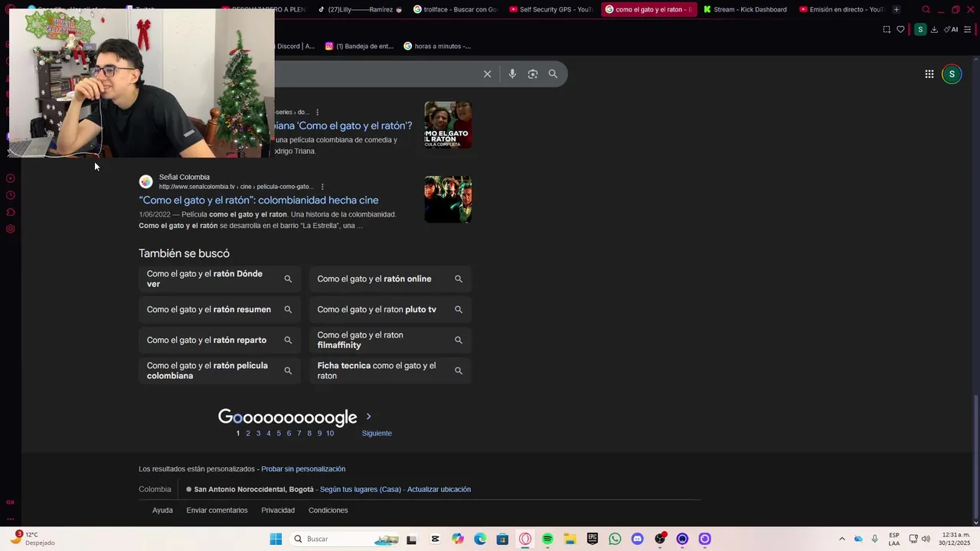This screenshot has height=551, width=980.
Task: Open "Como el gato y el ratón": colombianidad result
Action: (259, 201)
